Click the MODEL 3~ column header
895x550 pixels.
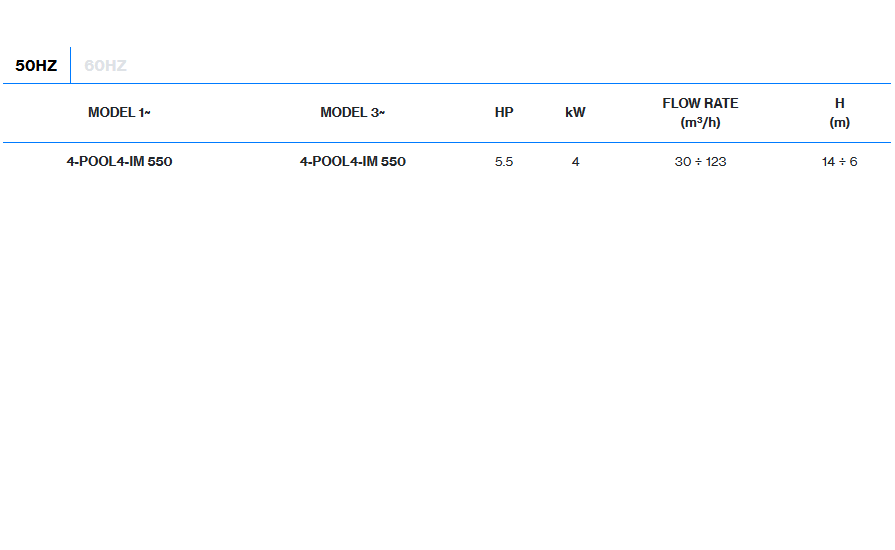tap(352, 113)
